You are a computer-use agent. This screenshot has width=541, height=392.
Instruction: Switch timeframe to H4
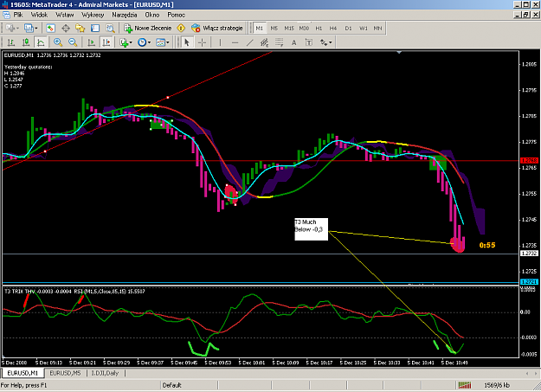(x=333, y=29)
